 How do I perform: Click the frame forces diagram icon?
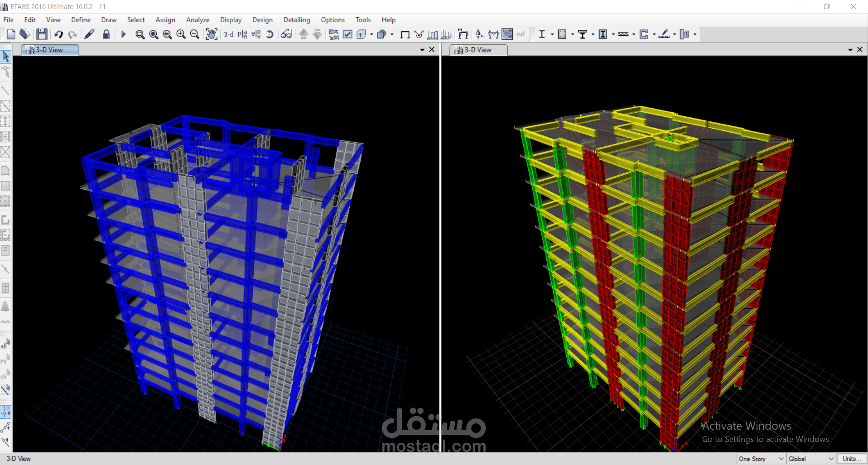(493, 34)
